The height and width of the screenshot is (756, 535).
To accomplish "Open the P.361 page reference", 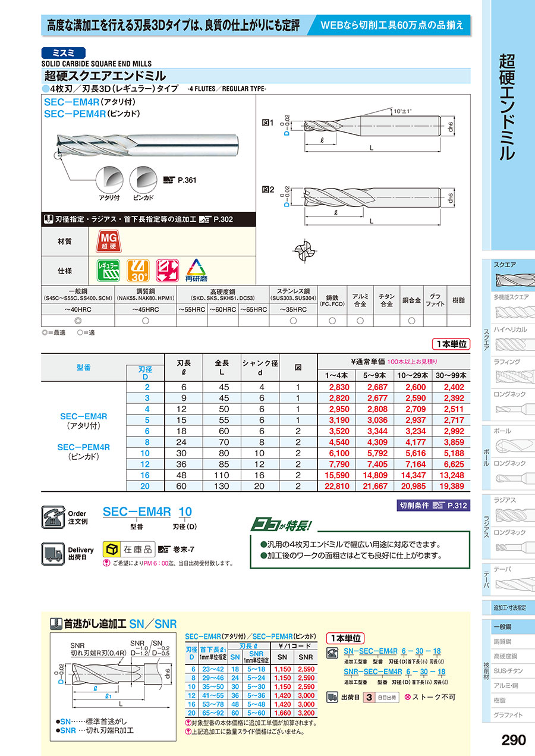I will [178, 180].
